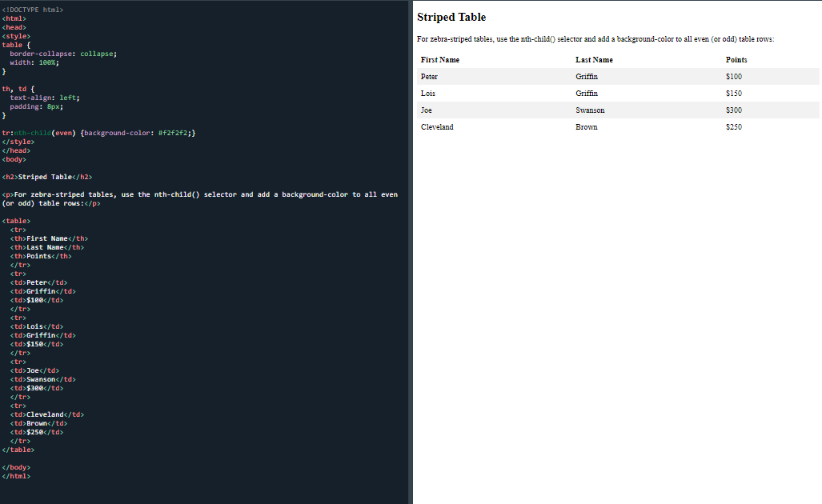
Task: Select the "Brown" last name cell
Action: click(x=587, y=127)
